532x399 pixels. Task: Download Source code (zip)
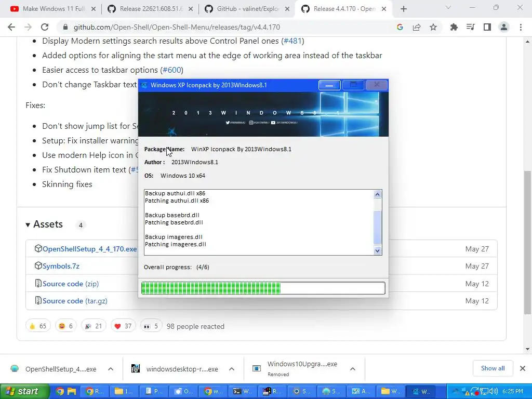[71, 284]
